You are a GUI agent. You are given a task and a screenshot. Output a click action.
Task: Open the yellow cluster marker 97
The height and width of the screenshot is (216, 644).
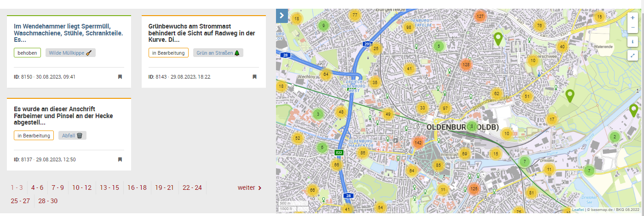point(445,108)
